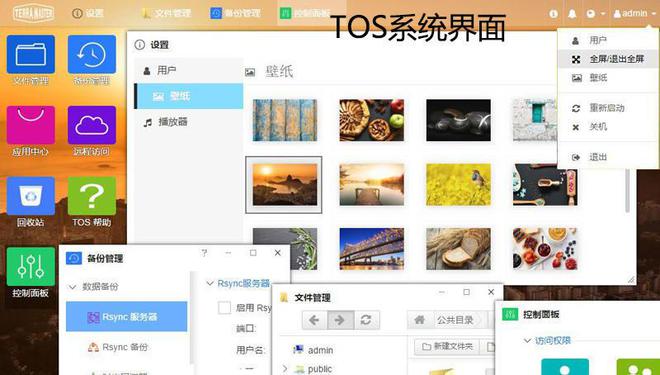Open the clock dropdown in top bar

coord(595,13)
